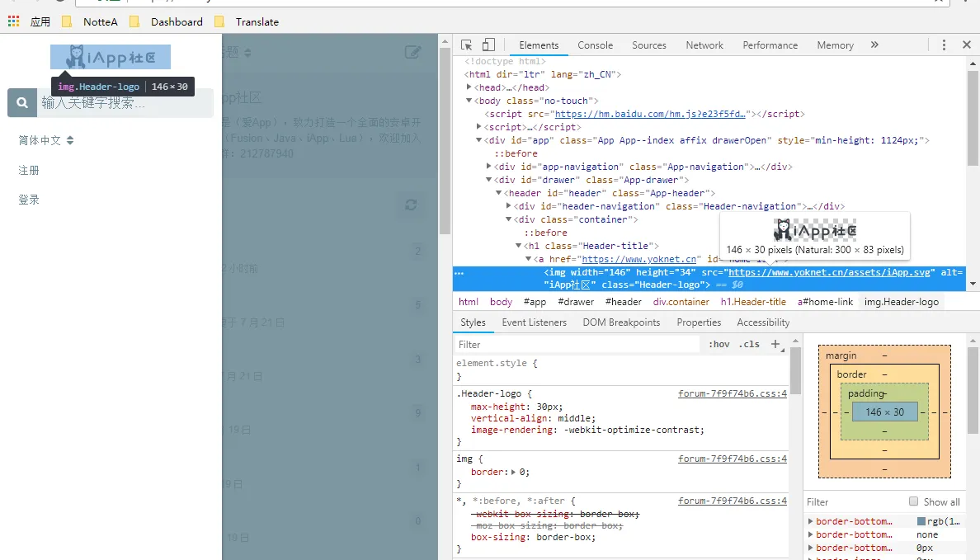
Task: Open DevTools customize three-dot menu
Action: click(944, 45)
